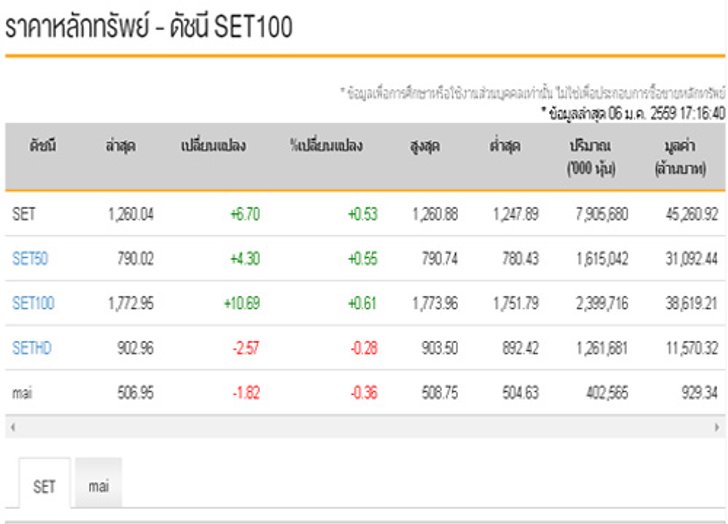Select SETHD high value 903.50
This screenshot has width=728, height=524.
pyautogui.click(x=440, y=348)
